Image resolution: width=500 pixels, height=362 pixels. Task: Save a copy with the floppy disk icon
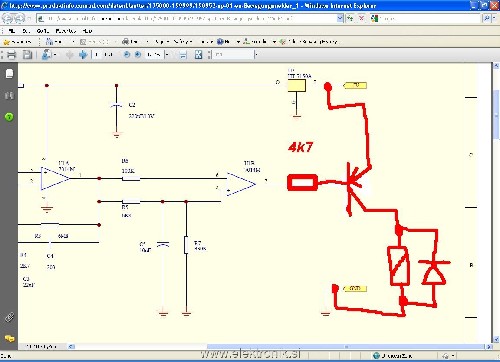coord(27,55)
